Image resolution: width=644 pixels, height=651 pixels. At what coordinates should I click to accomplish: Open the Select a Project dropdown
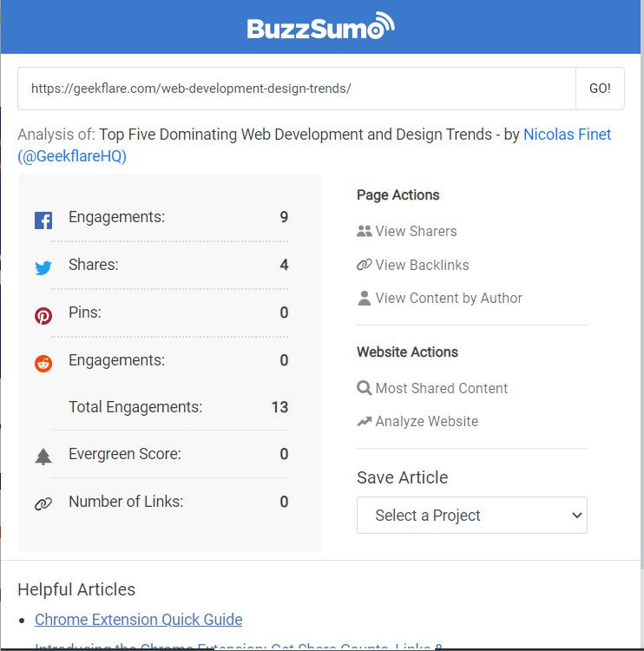(x=471, y=515)
